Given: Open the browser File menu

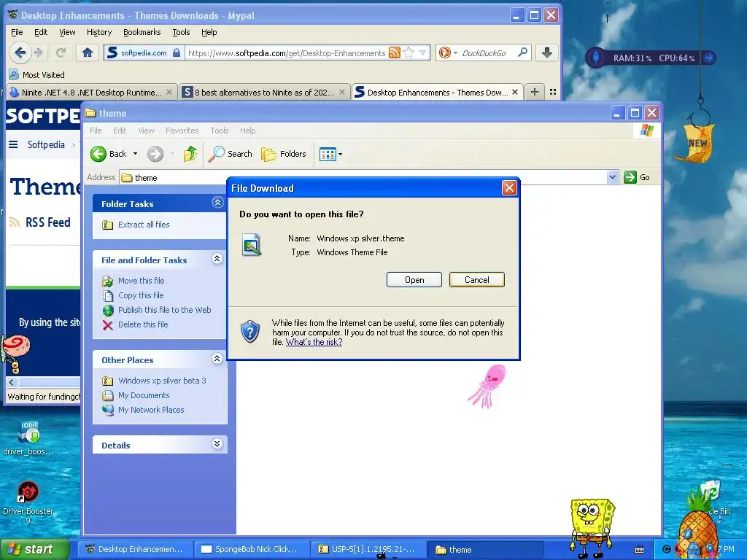Looking at the screenshot, I should pos(18,32).
